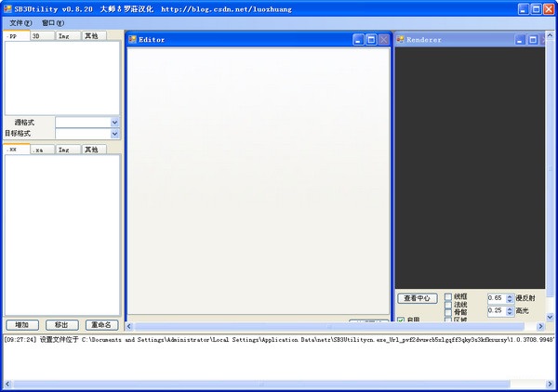
Task: Click the log panel horizontal scrollbar thumb
Action: [261, 385]
